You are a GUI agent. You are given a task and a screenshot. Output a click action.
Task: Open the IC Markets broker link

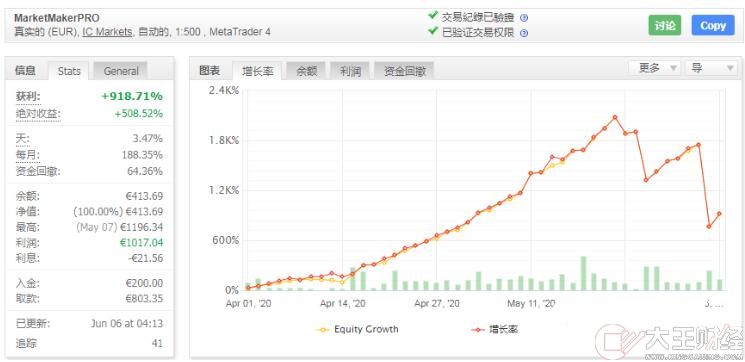107,32
